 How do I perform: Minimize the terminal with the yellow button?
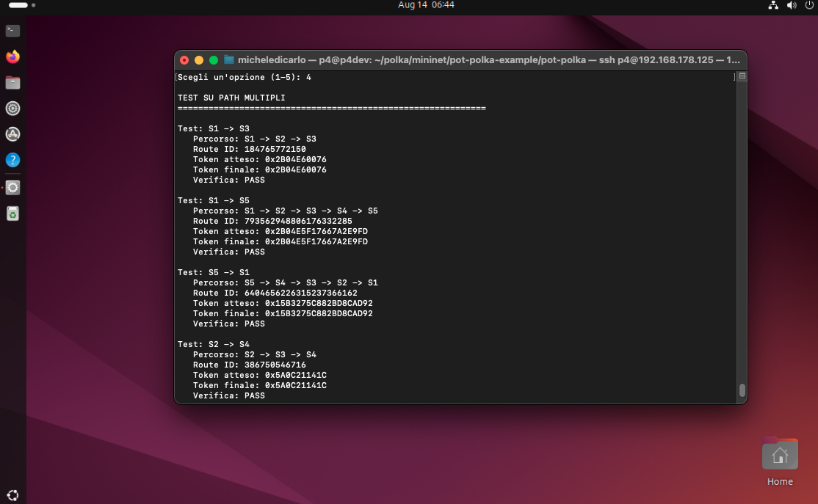pos(199,60)
